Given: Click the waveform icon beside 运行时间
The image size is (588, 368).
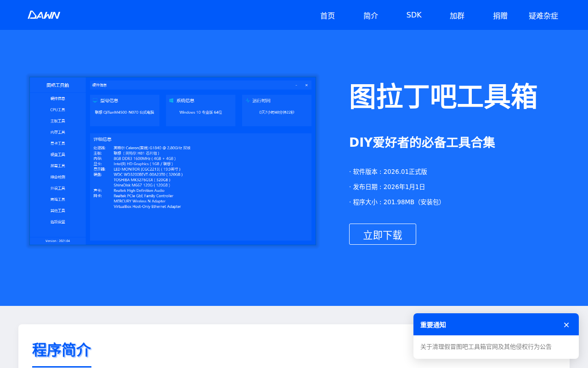Looking at the screenshot, I should pyautogui.click(x=248, y=101).
